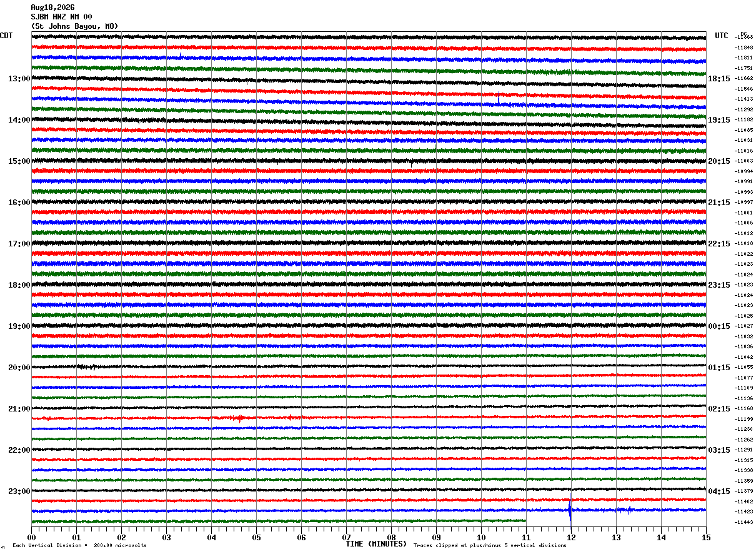756x554 pixels.
Task: Click the DC offset value '-11003'
Action: coord(744,161)
